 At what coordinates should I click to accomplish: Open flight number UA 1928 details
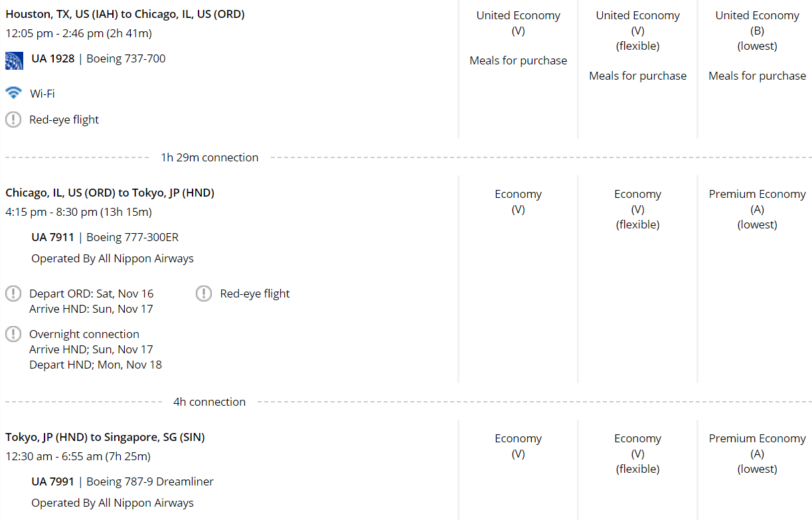pos(52,58)
